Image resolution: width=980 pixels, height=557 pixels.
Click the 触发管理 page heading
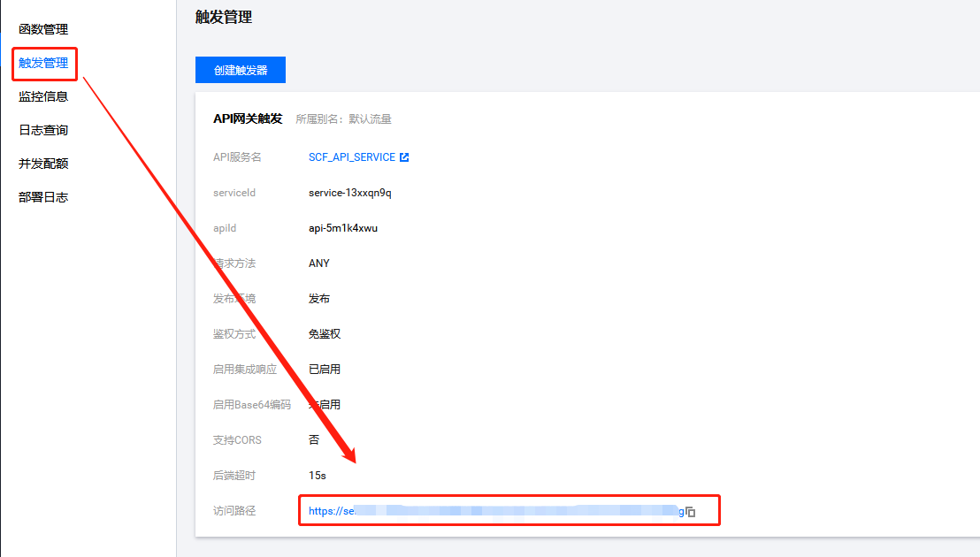[x=224, y=17]
